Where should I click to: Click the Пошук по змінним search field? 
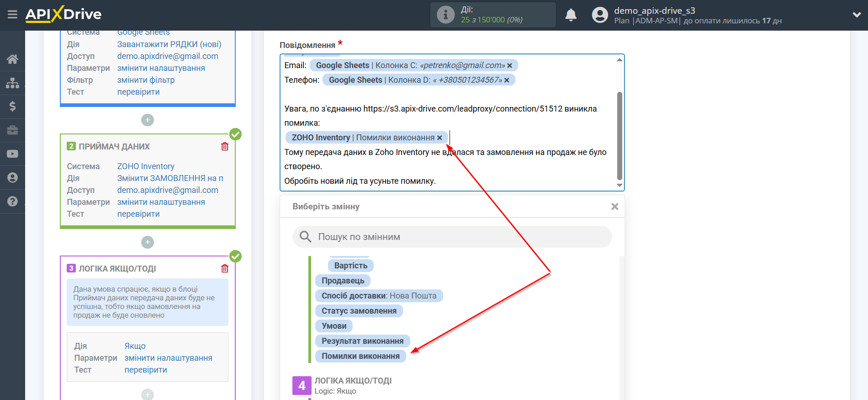tap(452, 237)
